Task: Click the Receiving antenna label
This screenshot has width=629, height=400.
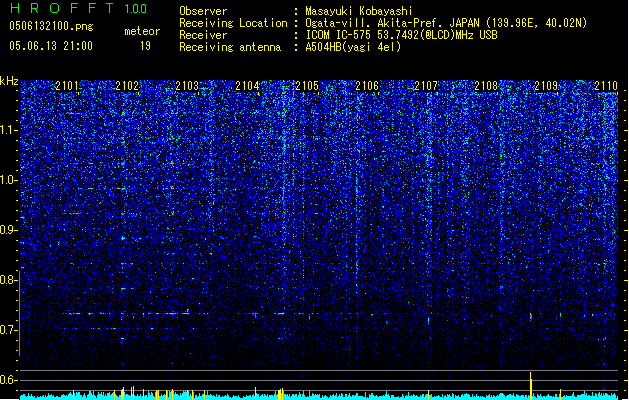Action: (x=230, y=47)
